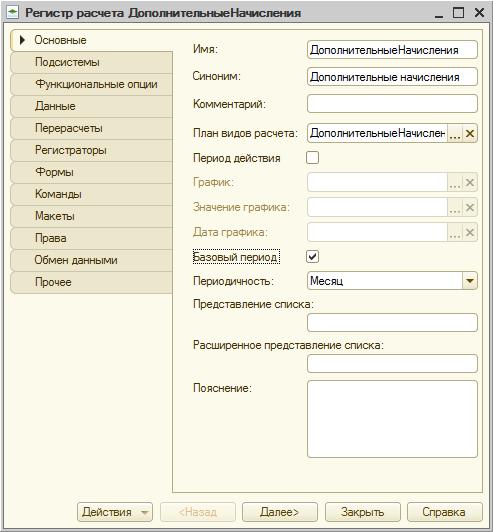Image resolution: width=493 pixels, height=532 pixels.
Task: Click the window icon in title bar
Action: pos(13,13)
